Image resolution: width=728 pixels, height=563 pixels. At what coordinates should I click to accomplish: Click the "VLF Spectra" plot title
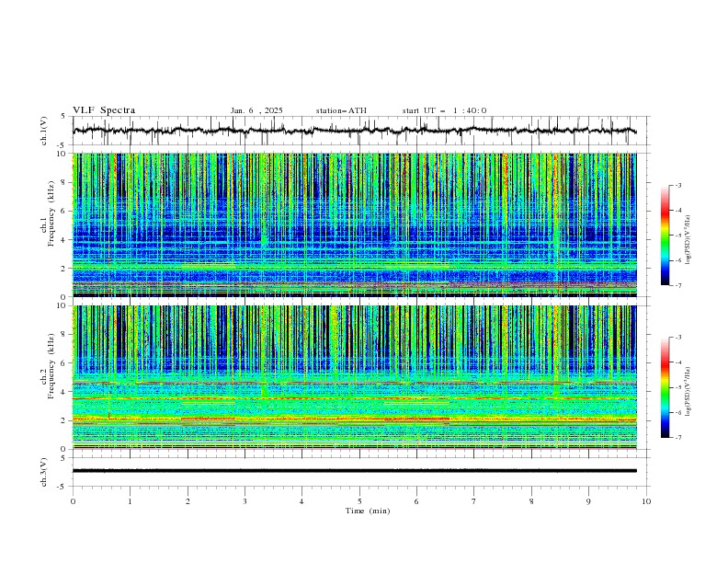[104, 110]
